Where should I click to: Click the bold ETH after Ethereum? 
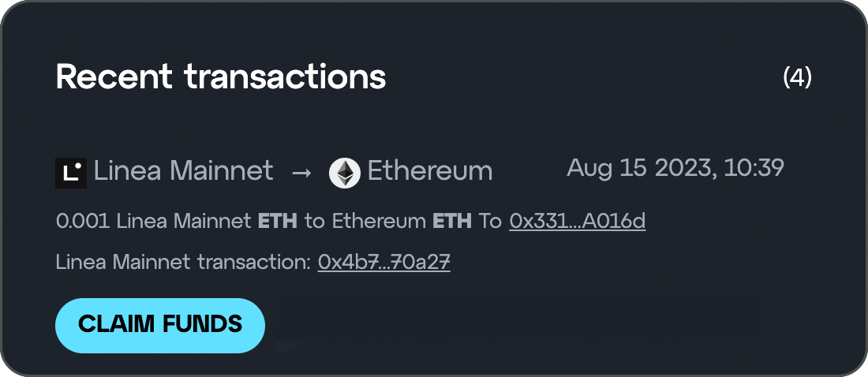point(452,222)
